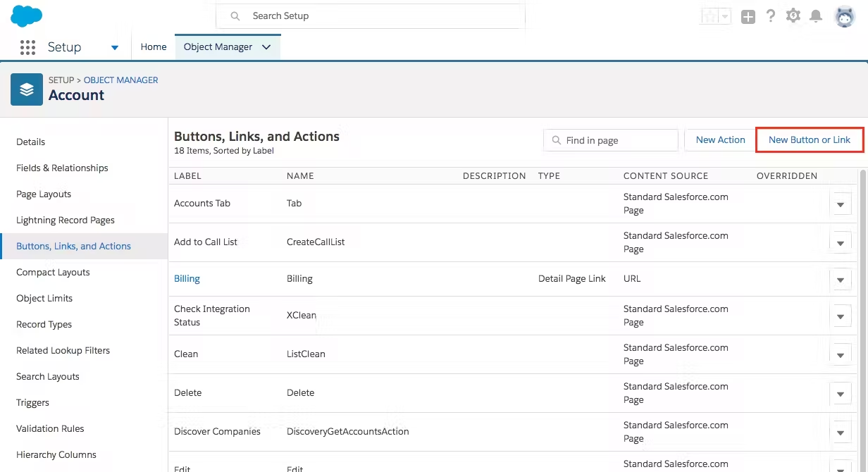868x472 pixels.
Task: Click the Find in page search box
Action: coord(610,139)
